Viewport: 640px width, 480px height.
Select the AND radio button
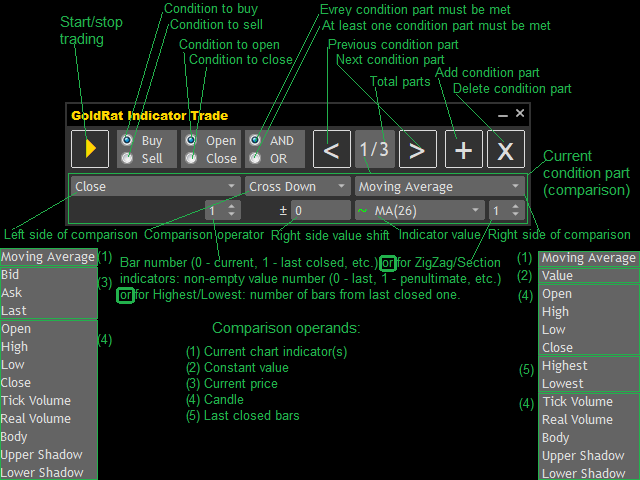click(255, 140)
